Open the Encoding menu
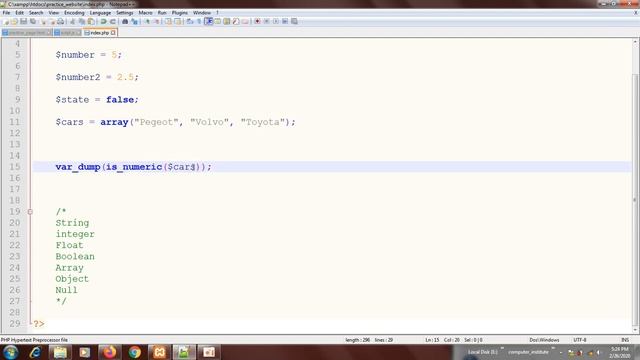 [x=74, y=13]
